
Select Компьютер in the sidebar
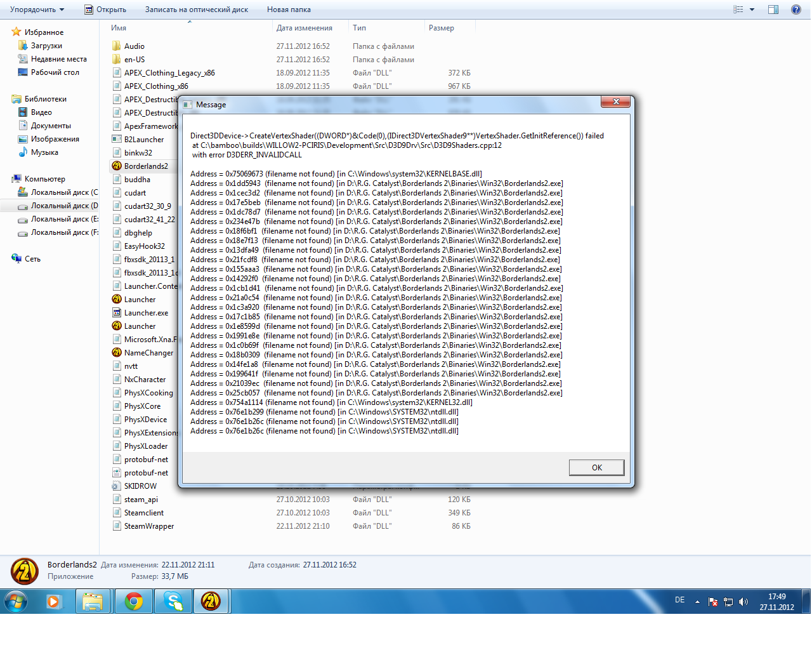point(45,179)
